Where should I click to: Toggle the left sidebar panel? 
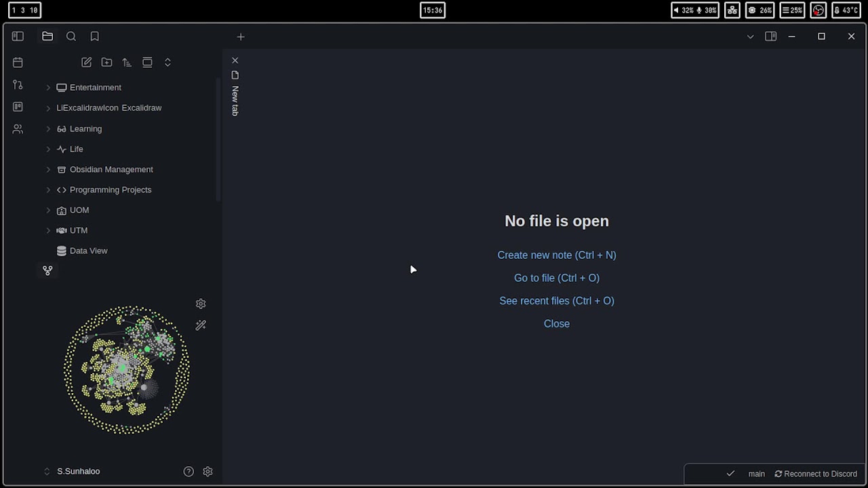click(18, 37)
